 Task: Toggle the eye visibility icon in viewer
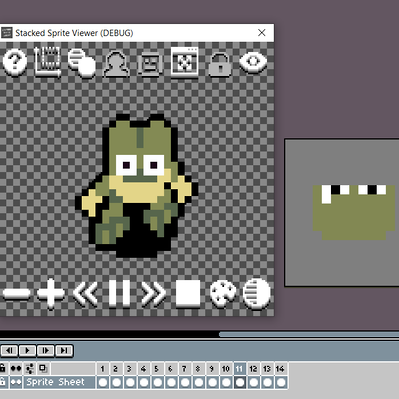(x=253, y=62)
